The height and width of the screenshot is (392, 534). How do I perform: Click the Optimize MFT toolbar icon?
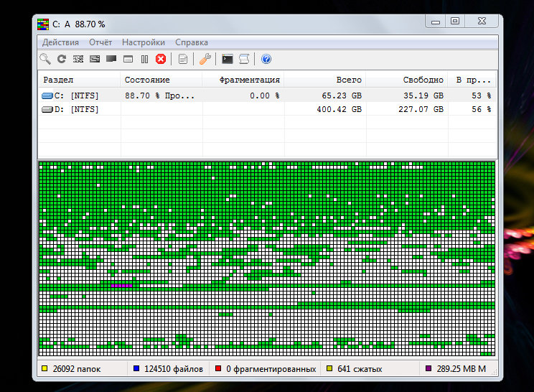click(128, 60)
